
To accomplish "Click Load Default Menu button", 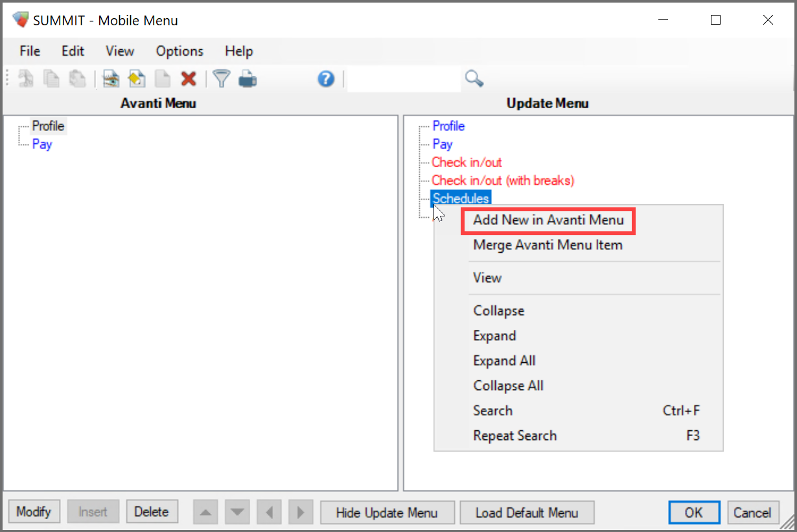I will 527,513.
